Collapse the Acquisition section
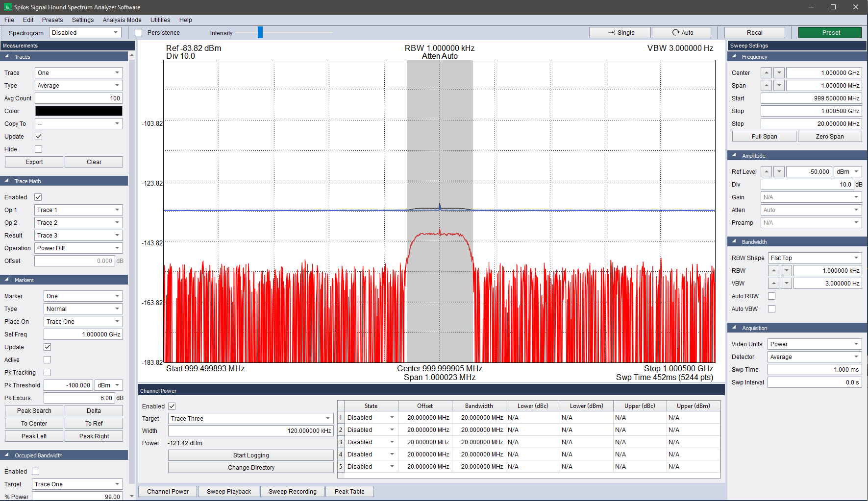Viewport: 868px width, 501px height. coord(734,328)
